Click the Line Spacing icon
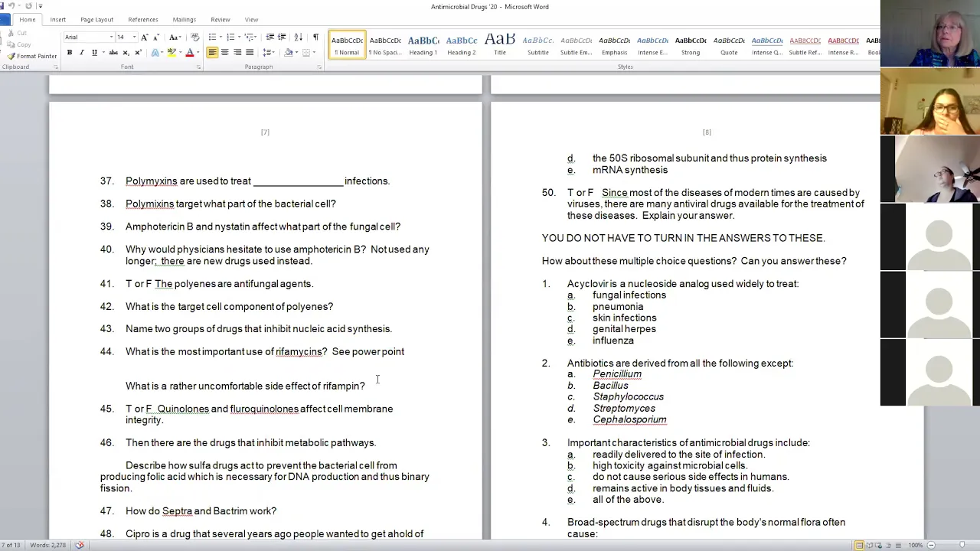The width and height of the screenshot is (980, 551). click(266, 52)
